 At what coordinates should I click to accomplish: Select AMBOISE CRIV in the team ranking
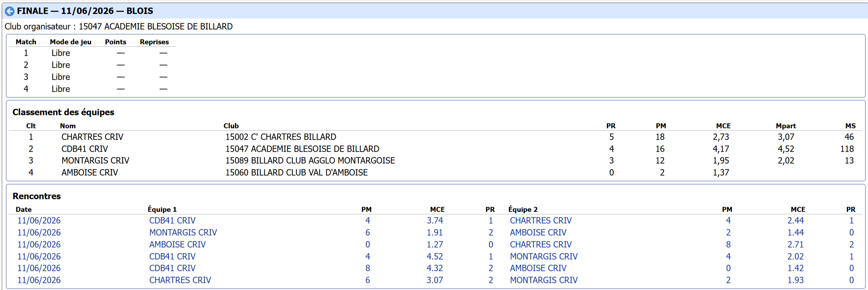click(x=90, y=173)
